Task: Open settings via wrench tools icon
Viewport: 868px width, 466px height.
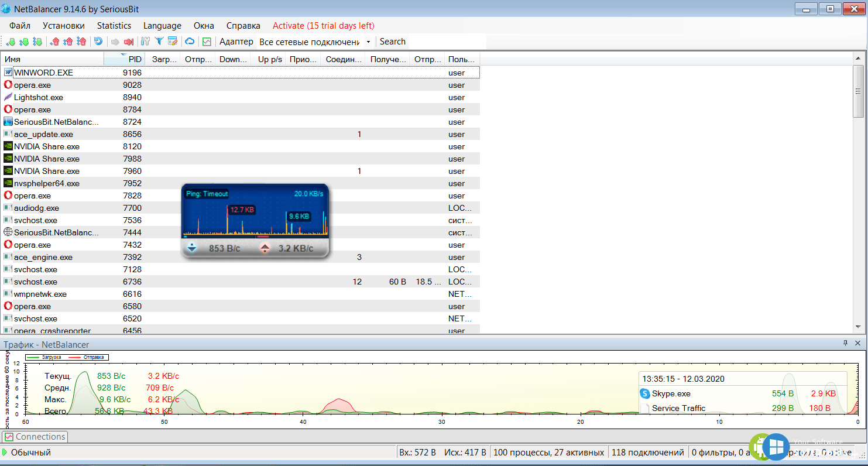Action: [x=146, y=42]
